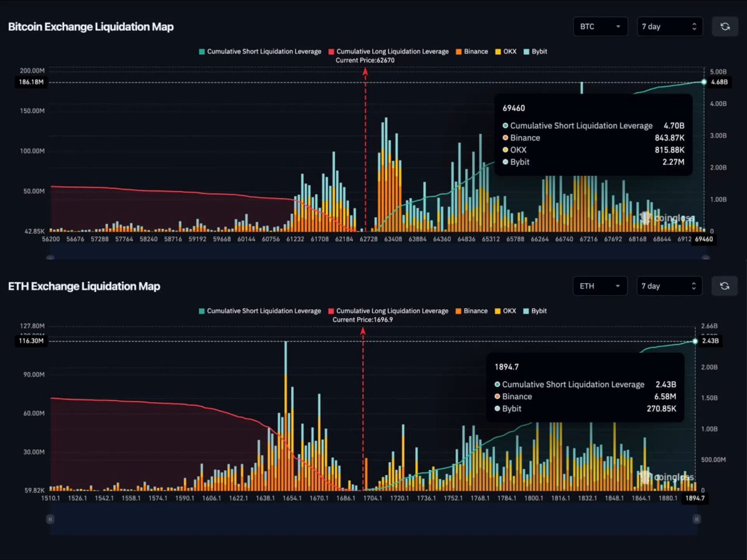Click the Bitcoin Exchange Liquidation Map title
747x560 pixels.
(x=91, y=27)
